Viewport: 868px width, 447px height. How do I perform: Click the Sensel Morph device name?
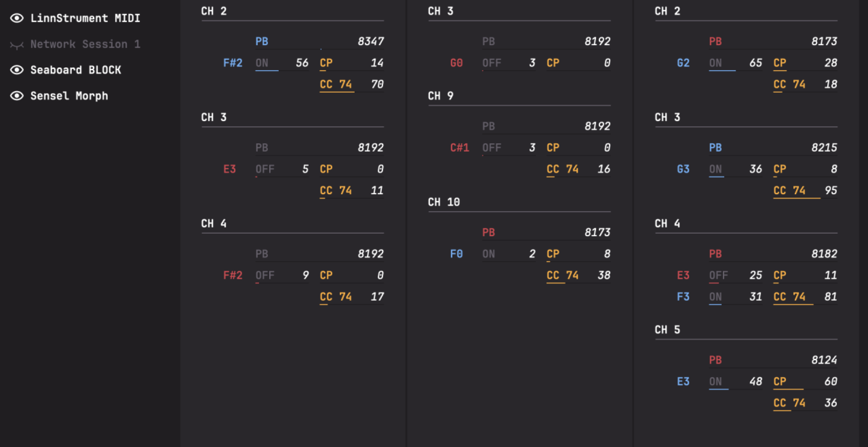click(x=69, y=96)
